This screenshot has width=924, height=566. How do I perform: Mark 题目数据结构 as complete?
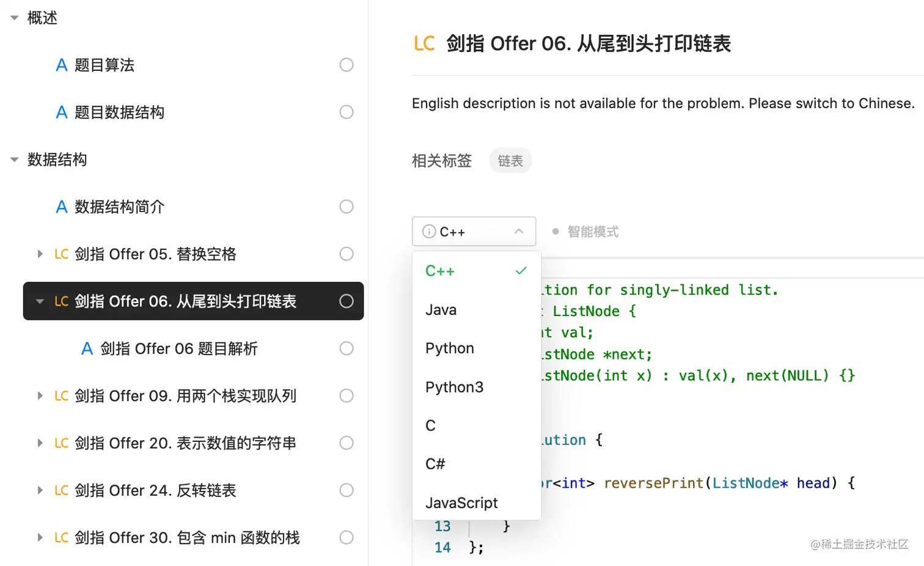pyautogui.click(x=346, y=112)
